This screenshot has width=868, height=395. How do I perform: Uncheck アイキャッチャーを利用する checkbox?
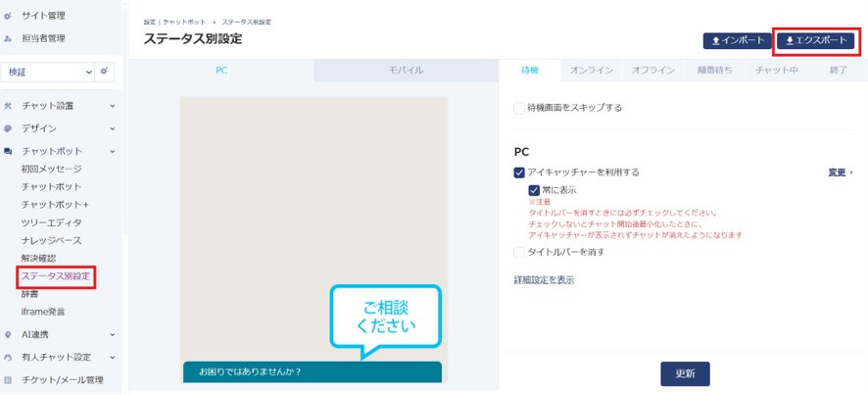[519, 173]
